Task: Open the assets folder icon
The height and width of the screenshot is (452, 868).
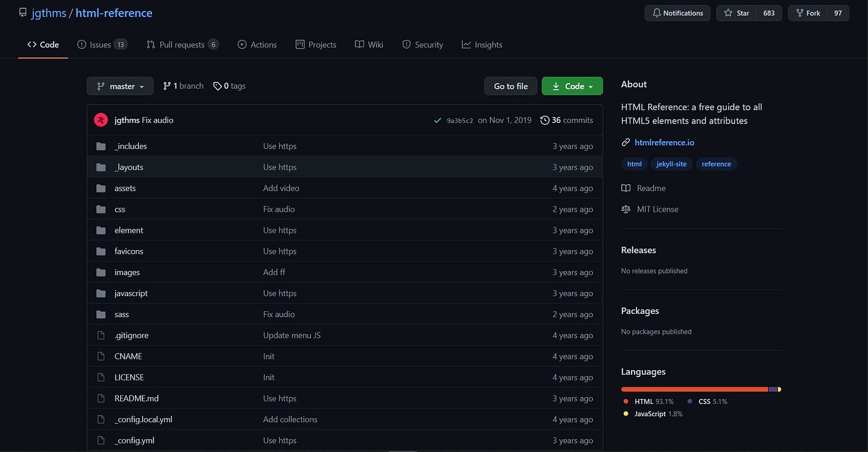Action: tap(101, 188)
